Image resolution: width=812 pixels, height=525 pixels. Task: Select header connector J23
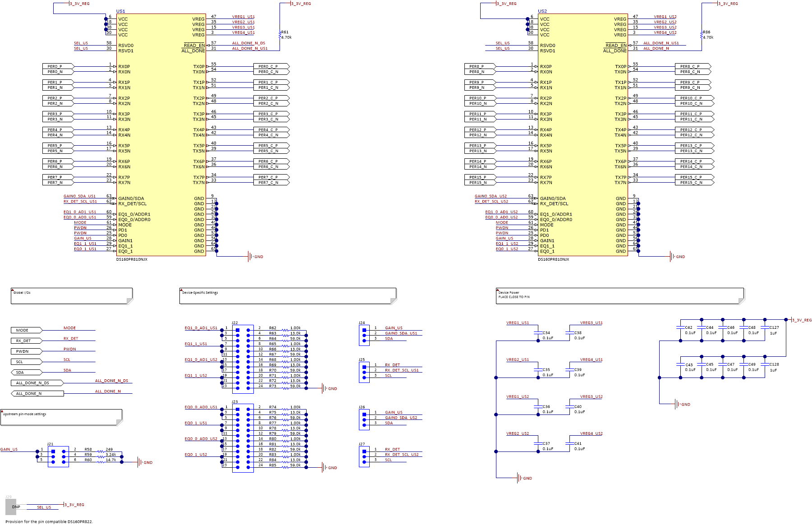pos(243,437)
